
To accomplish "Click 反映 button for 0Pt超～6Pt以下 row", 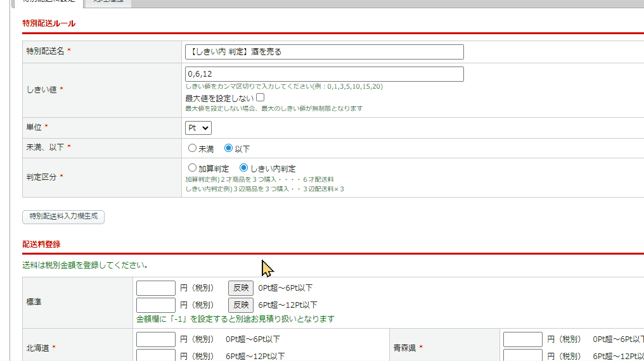I will coord(240,288).
